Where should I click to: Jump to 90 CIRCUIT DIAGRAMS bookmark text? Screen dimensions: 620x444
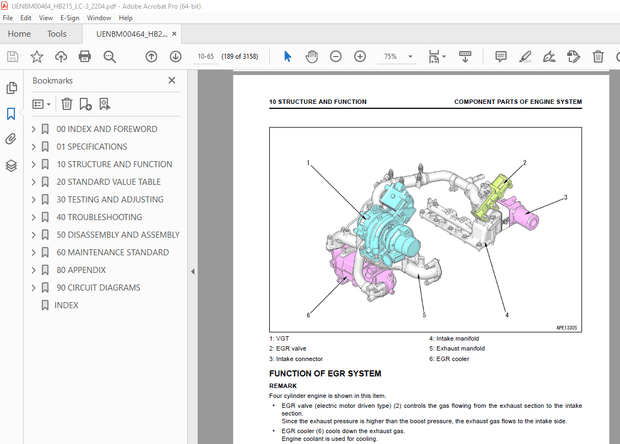click(x=98, y=287)
